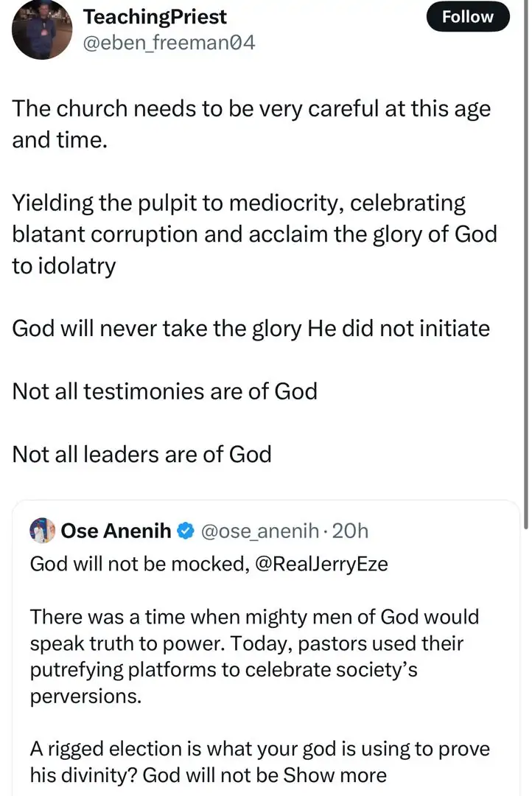
Task: Tap the "Not all testimonies are of God" line
Action: (165, 391)
